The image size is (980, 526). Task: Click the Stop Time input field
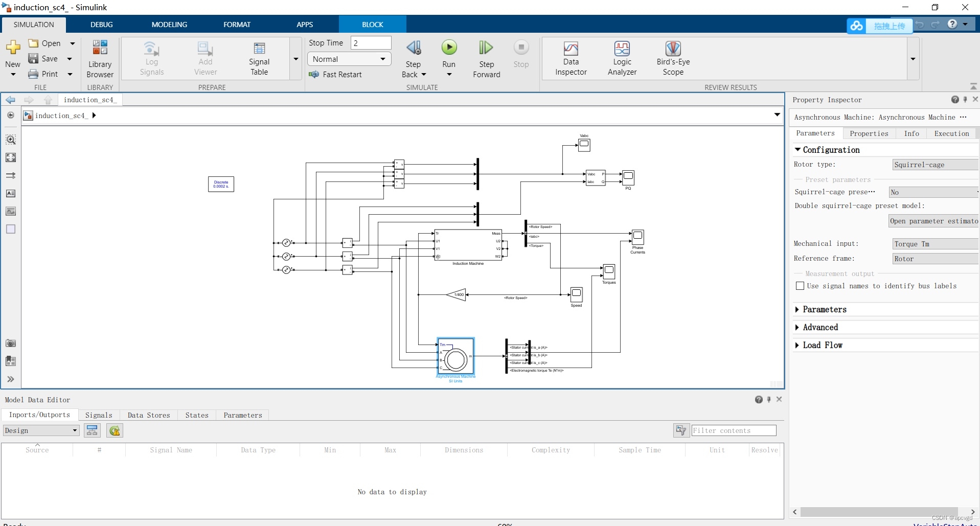pyautogui.click(x=371, y=43)
